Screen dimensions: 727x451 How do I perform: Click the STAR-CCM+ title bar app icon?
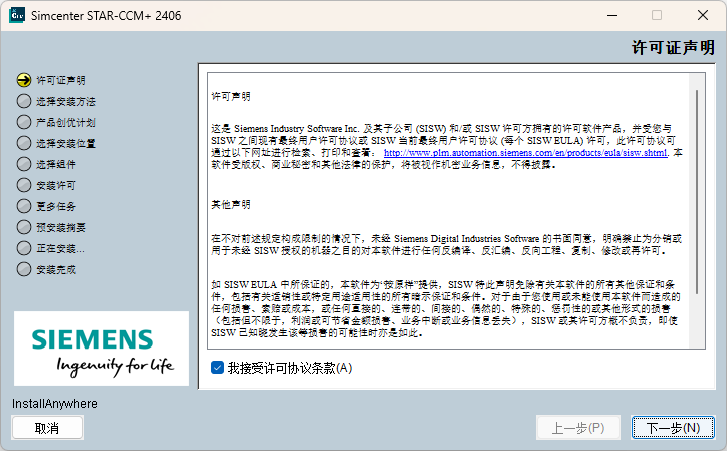(x=17, y=15)
